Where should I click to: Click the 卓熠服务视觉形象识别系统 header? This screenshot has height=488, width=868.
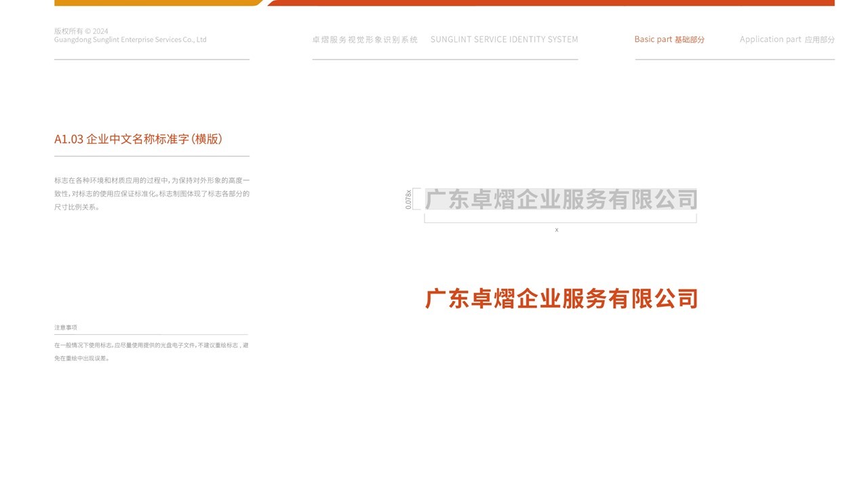[x=365, y=39]
